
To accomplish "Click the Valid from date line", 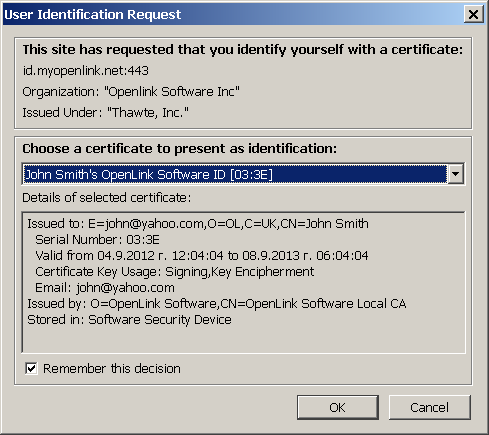I will pyautogui.click(x=202, y=256).
